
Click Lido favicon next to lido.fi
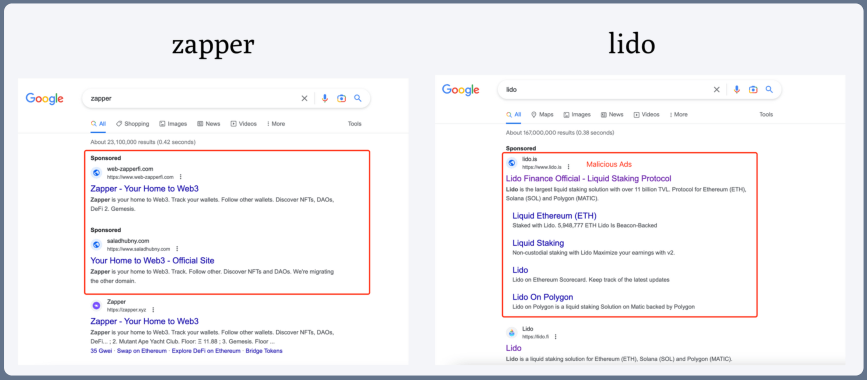click(512, 332)
